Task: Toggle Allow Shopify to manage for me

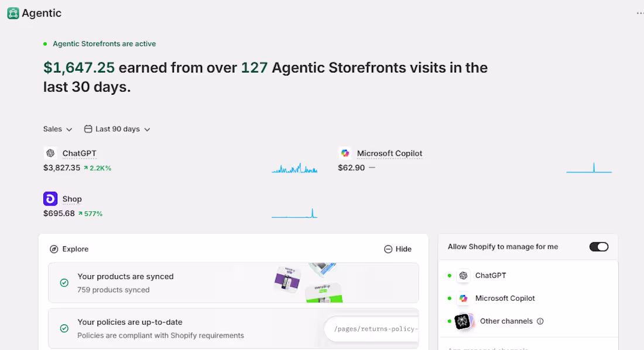Action: [x=599, y=247]
